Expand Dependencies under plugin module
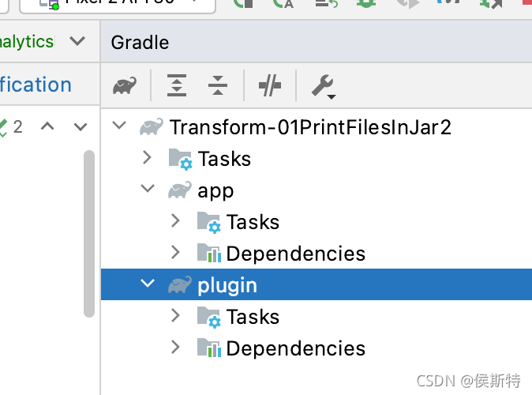 pos(175,347)
